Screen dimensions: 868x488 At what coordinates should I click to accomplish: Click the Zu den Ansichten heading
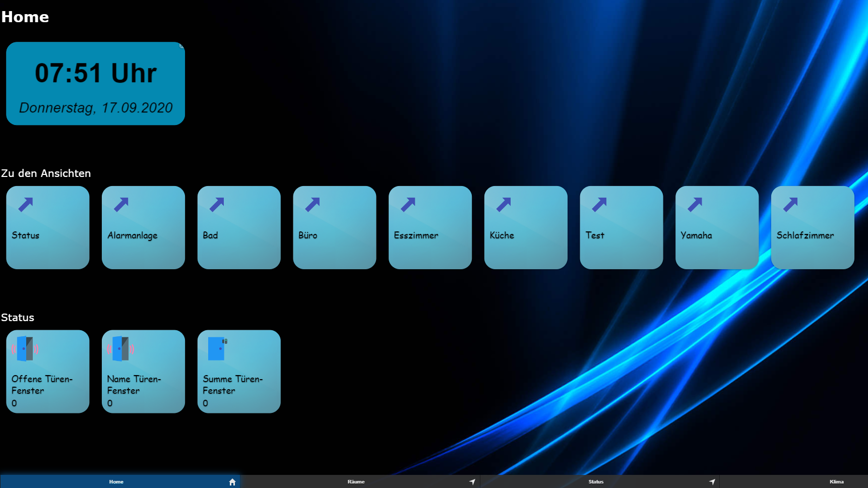(x=46, y=173)
